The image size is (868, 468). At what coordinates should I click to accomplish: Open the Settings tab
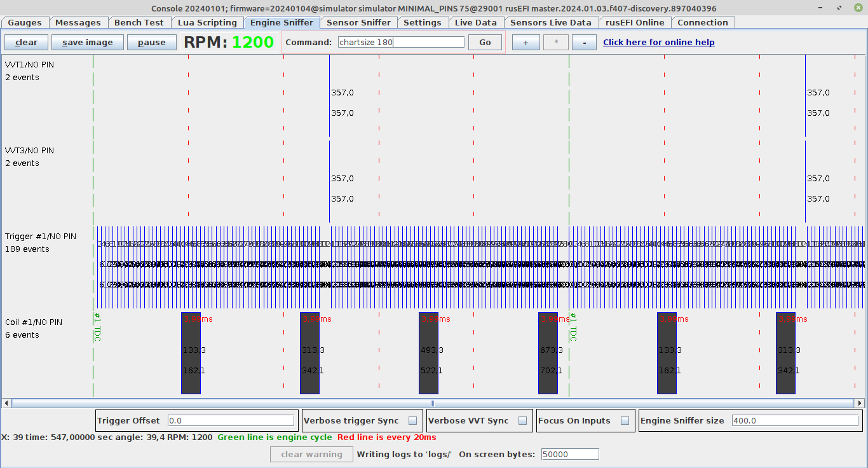point(423,22)
